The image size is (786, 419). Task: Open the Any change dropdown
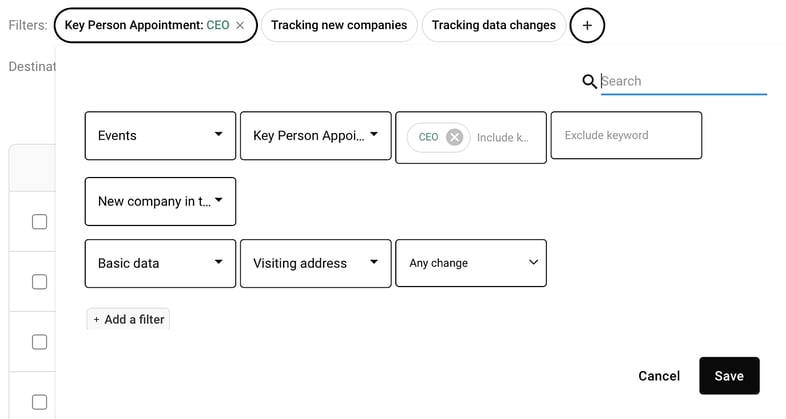(471, 263)
